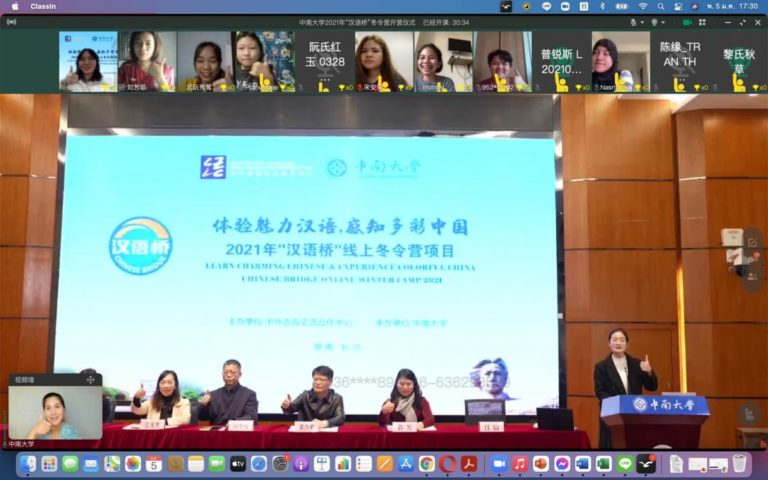Select the participant tile 阮氏红玉 0328
Viewport: 768px width, 480px height.
[x=325, y=61]
